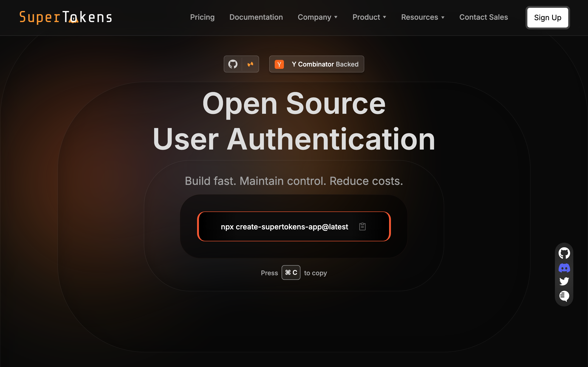
Task: Copy the command using the clipboard icon
Action: [x=362, y=226]
